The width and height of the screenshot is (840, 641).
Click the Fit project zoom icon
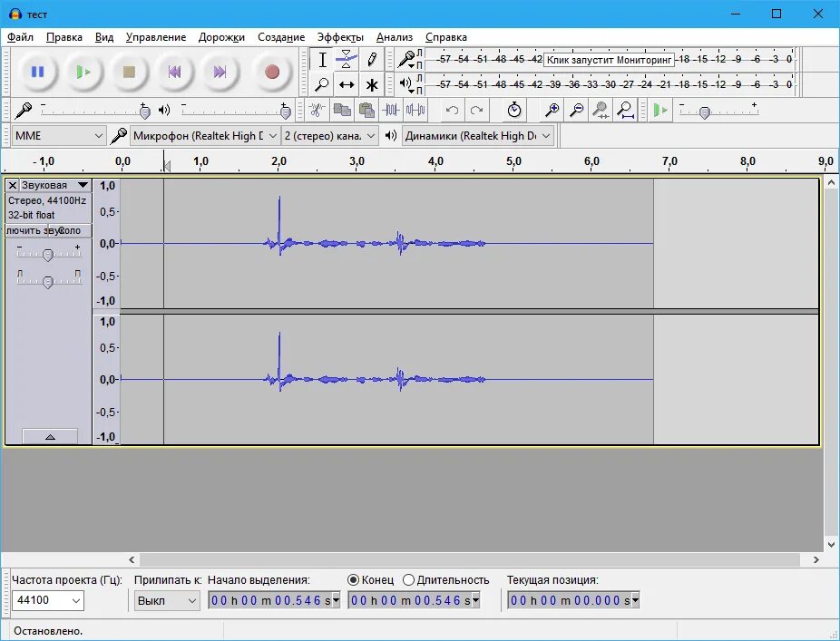click(x=625, y=111)
